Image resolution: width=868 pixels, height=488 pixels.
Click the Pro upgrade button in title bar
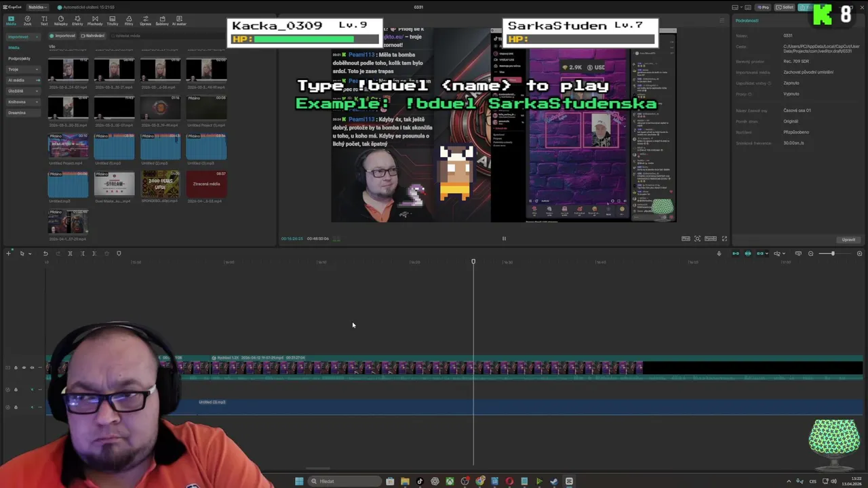point(764,7)
